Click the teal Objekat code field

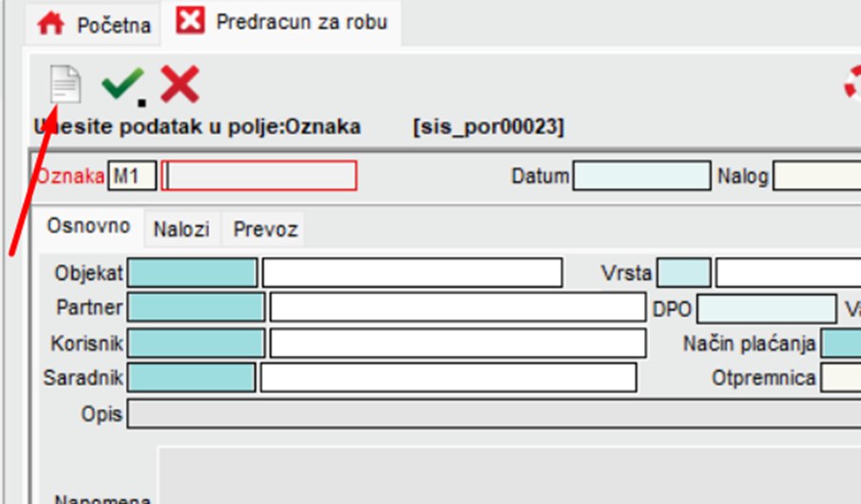click(x=192, y=272)
